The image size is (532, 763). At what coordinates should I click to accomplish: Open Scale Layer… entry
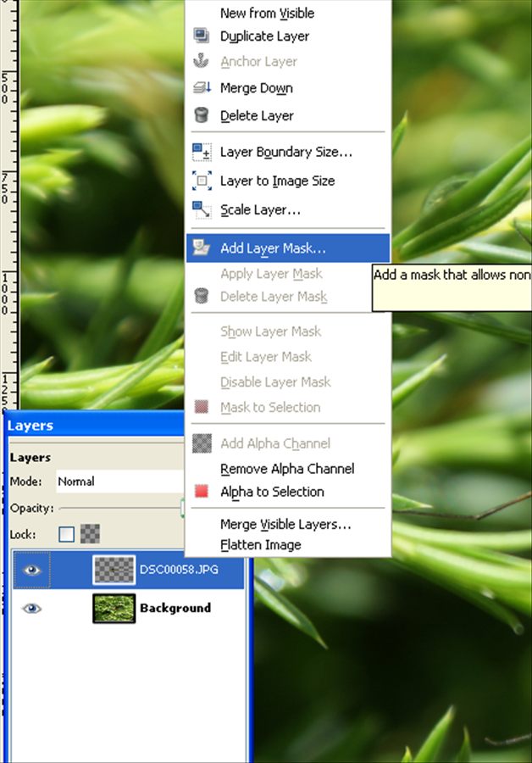pyautogui.click(x=260, y=210)
